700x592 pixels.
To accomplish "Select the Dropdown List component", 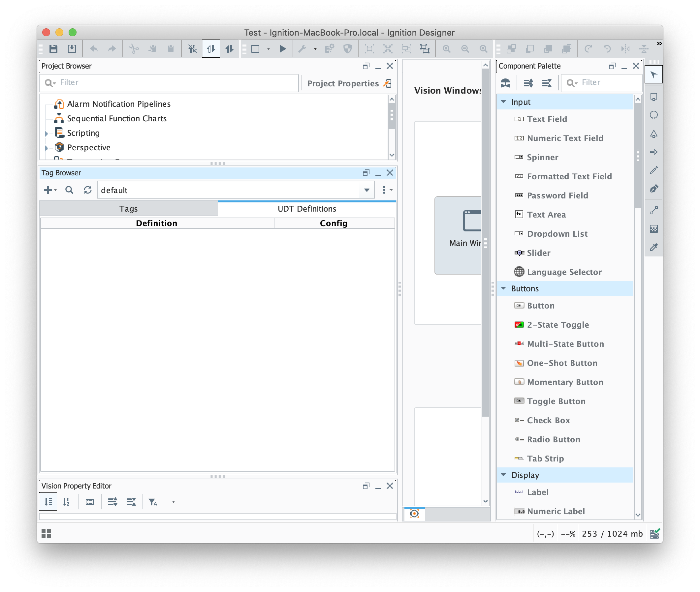I will 551,234.
